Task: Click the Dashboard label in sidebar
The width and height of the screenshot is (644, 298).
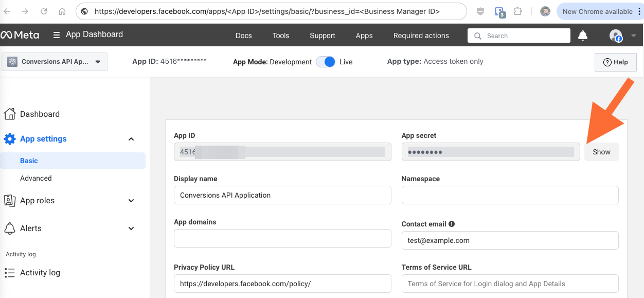Action: pyautogui.click(x=40, y=114)
